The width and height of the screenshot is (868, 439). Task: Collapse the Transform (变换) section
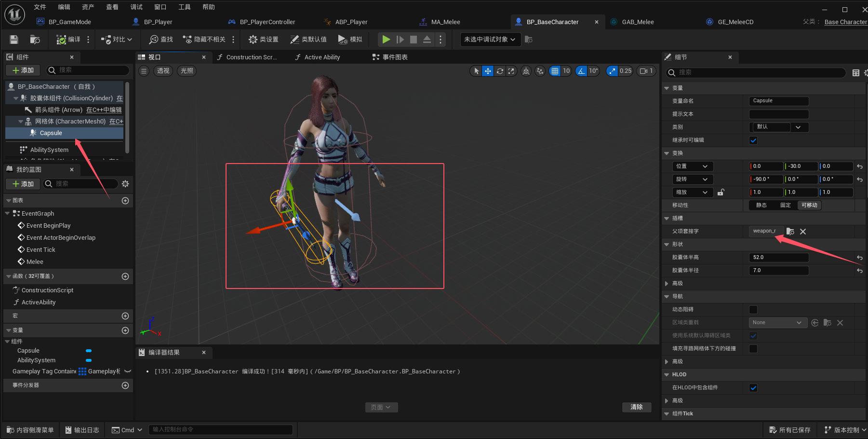pos(667,153)
